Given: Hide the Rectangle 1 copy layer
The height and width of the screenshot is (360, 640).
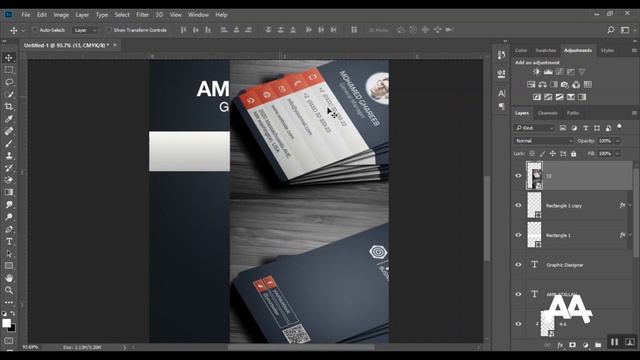Looking at the screenshot, I should [518, 205].
